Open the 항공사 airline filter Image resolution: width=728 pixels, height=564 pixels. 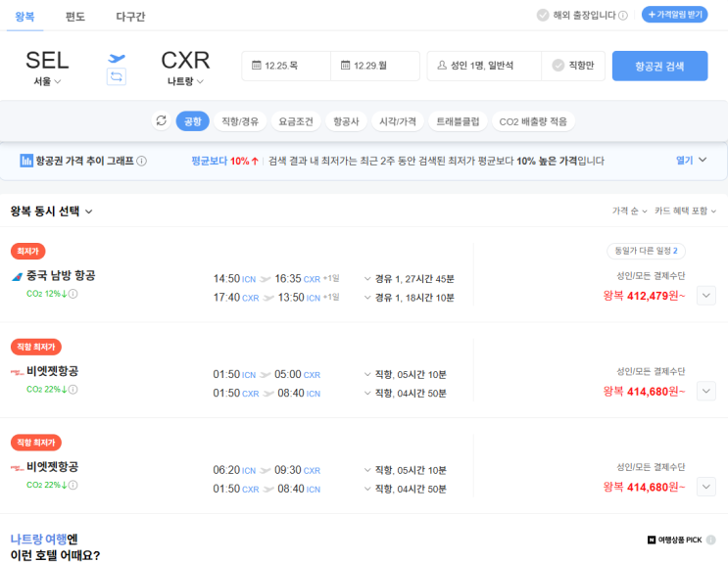coord(346,121)
